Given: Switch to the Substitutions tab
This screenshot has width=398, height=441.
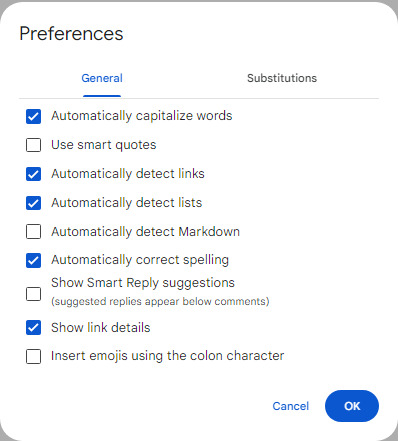Looking at the screenshot, I should pos(282,78).
